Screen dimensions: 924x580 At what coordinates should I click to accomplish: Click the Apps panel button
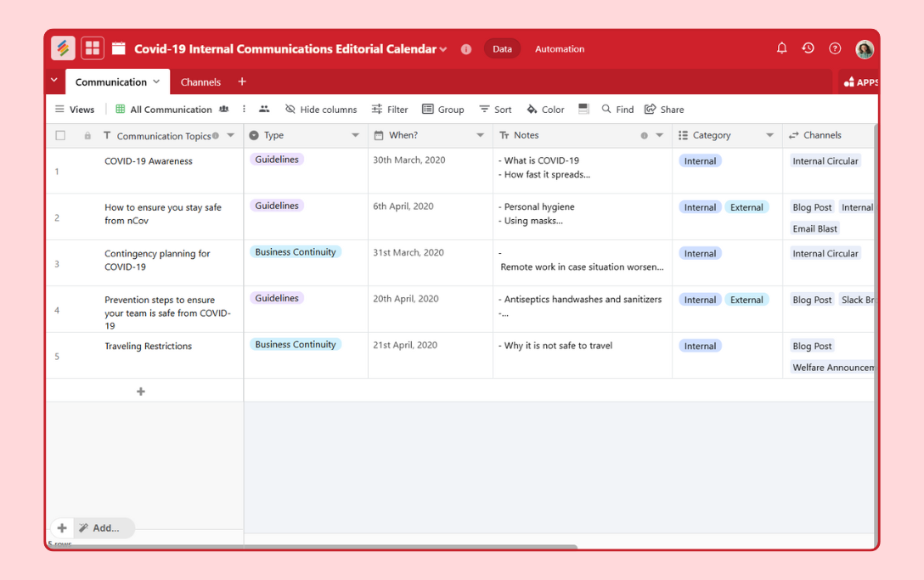pos(859,82)
